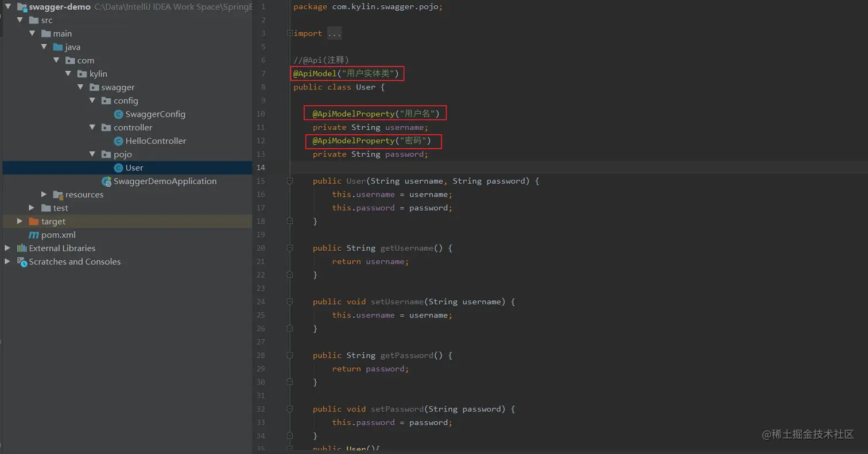Click @ApiModelProperty annotation on line 12
868x454 pixels.
pos(372,141)
